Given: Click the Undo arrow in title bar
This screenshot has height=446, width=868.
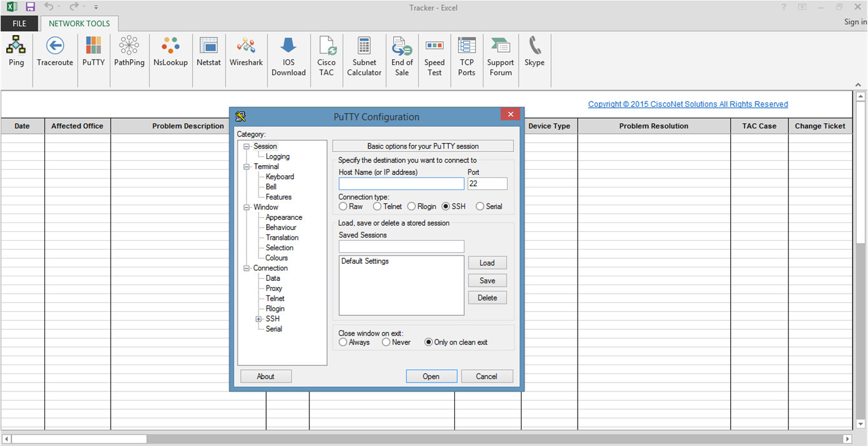Looking at the screenshot, I should pos(49,7).
